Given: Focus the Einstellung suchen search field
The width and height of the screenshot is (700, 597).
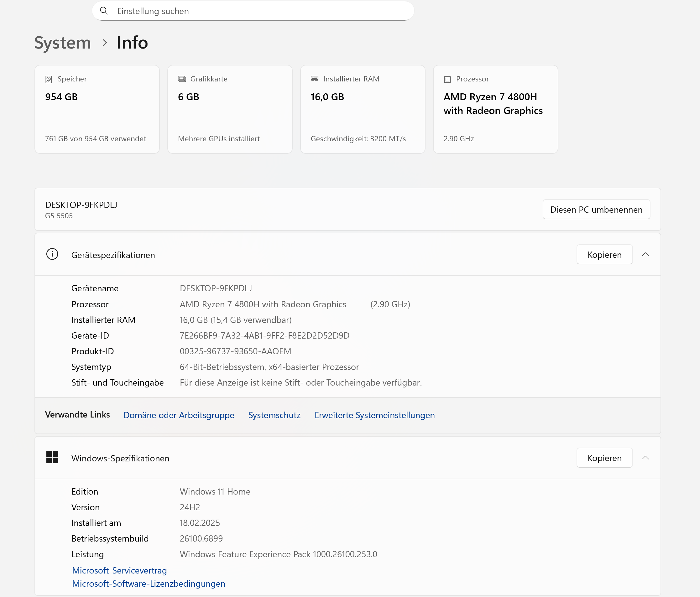Looking at the screenshot, I should [x=257, y=11].
